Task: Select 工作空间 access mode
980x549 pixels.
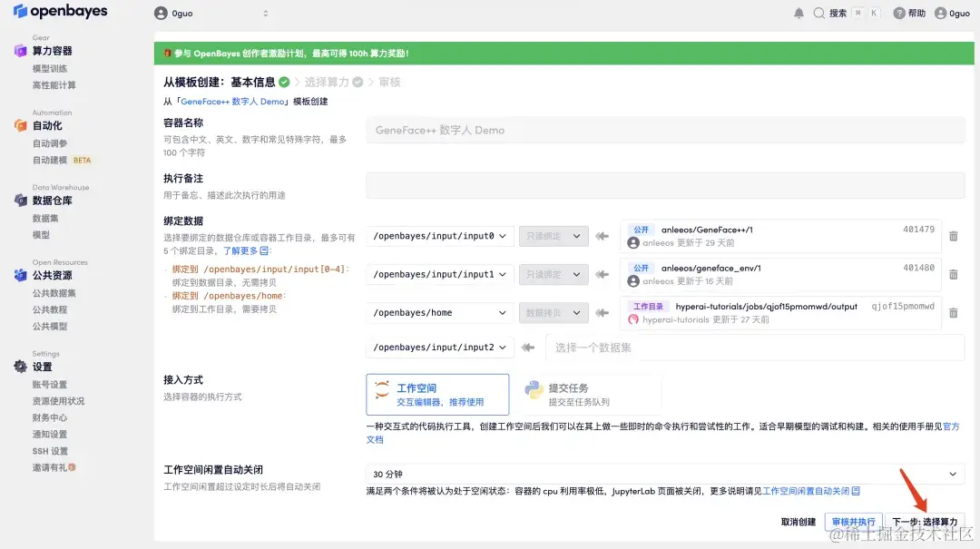Action: pyautogui.click(x=437, y=395)
